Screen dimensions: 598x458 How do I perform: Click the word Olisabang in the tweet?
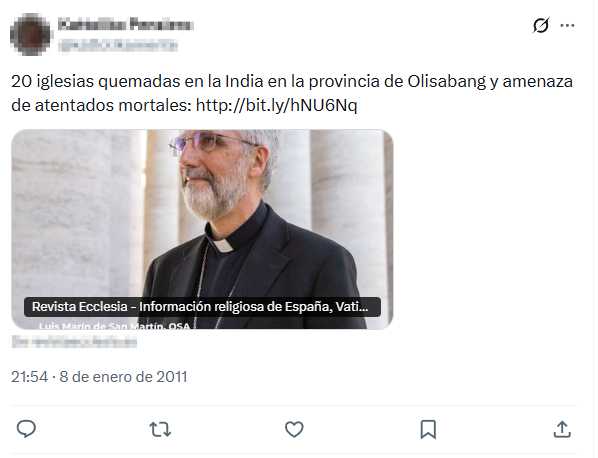(447, 81)
